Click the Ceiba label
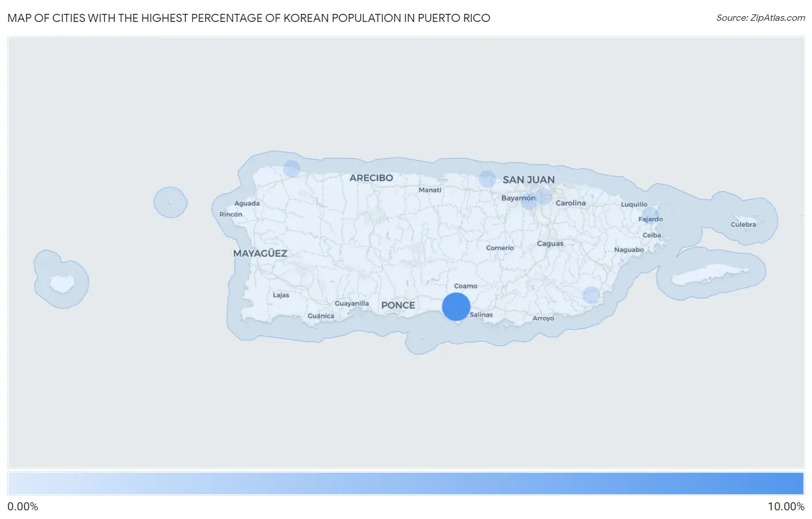 (651, 236)
